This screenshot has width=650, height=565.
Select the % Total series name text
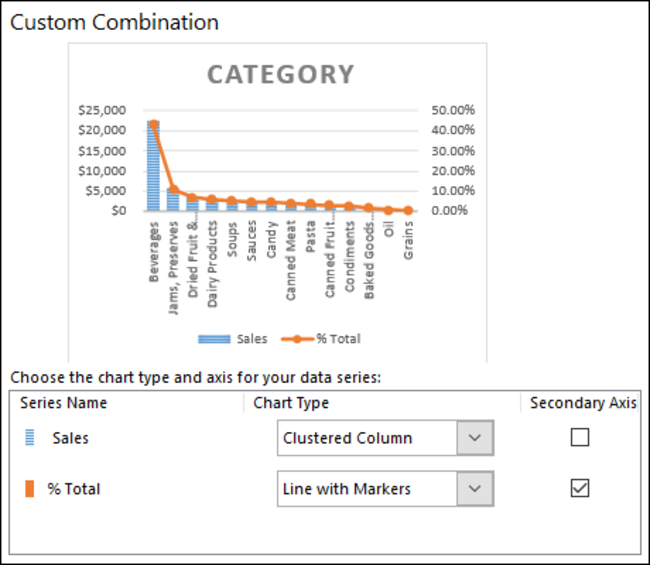(x=74, y=489)
